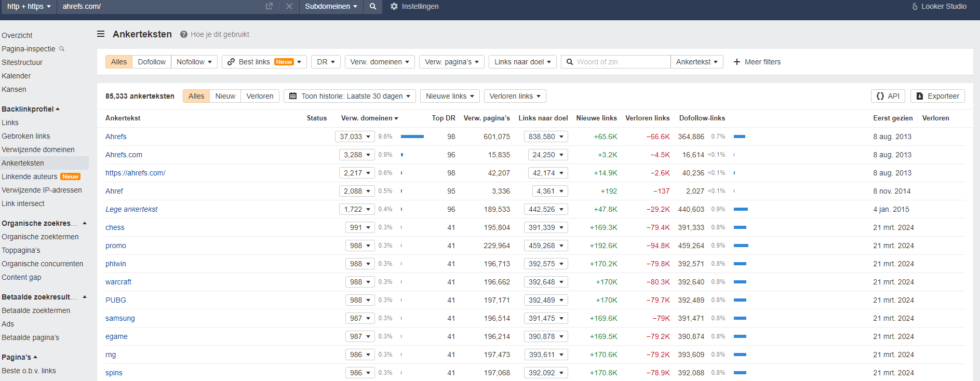Open http + https protocol dropdown

[x=29, y=6]
